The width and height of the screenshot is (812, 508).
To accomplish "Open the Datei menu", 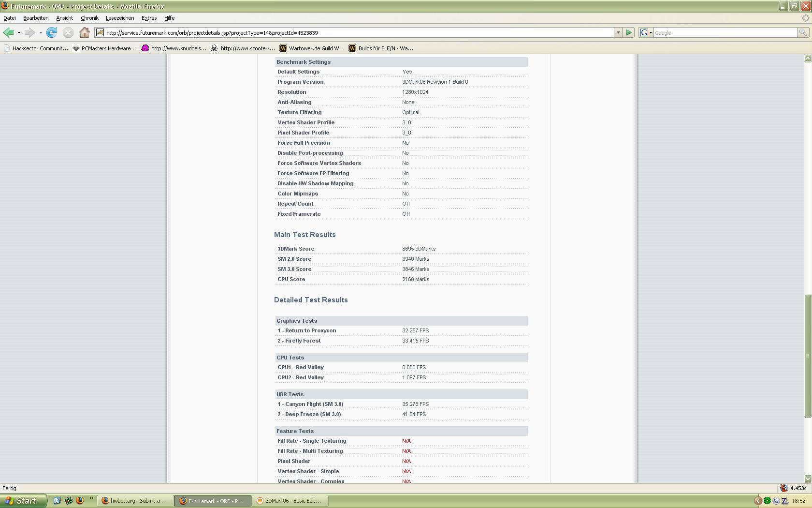I will click(10, 18).
